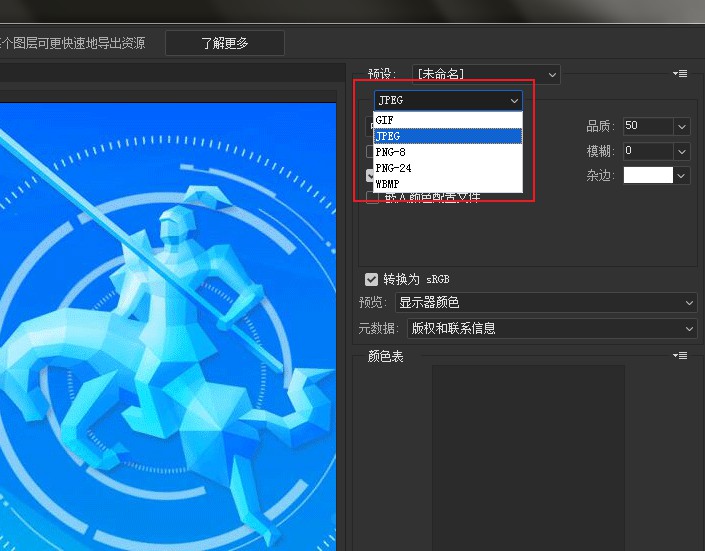Screen dimensions: 705x551
Task: Choose PNG-24 from the format list
Action: click(x=448, y=168)
